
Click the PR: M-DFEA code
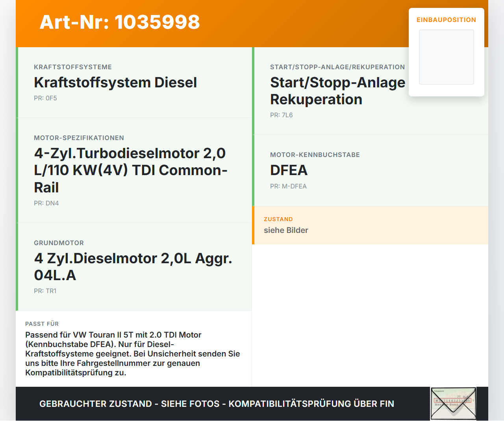pyautogui.click(x=288, y=186)
